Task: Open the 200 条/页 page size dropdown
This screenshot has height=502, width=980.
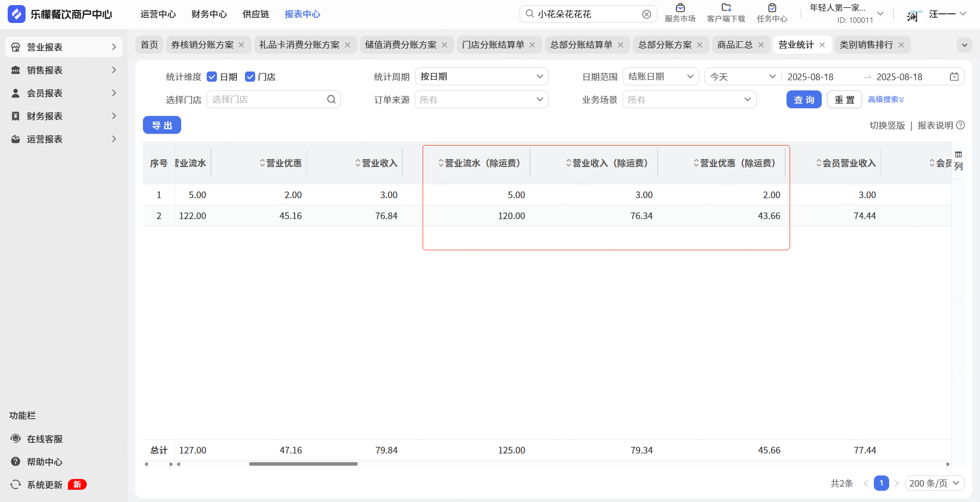Action: 935,483
